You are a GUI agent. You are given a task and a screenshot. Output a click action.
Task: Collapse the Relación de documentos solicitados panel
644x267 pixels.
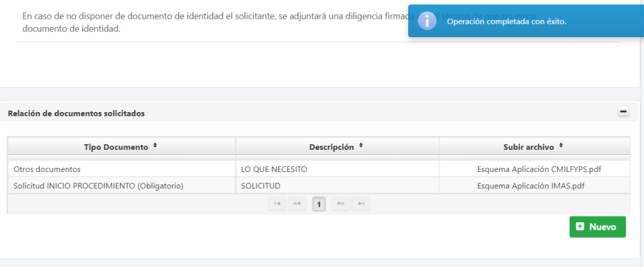tap(623, 112)
